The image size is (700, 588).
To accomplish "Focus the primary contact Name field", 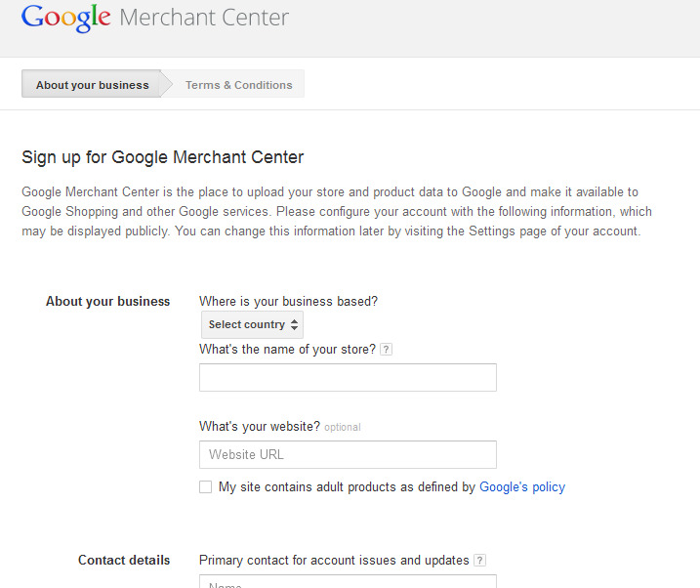I will click(x=348, y=582).
